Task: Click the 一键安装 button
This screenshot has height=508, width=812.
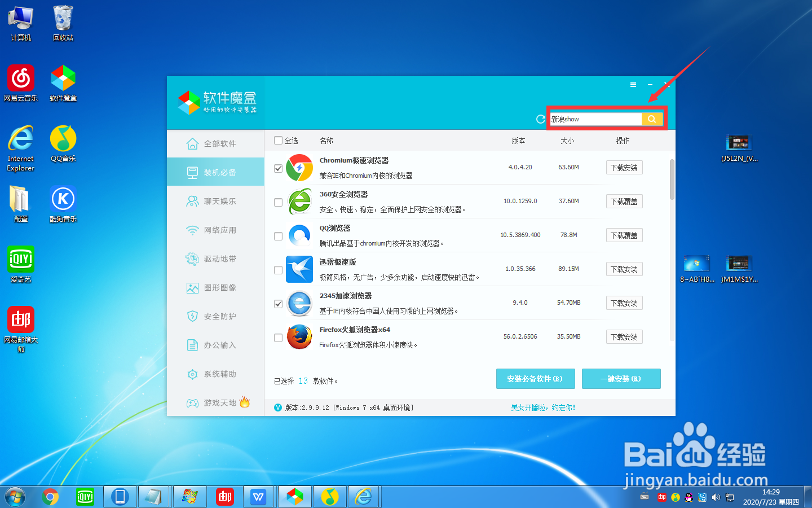Action: (621, 379)
